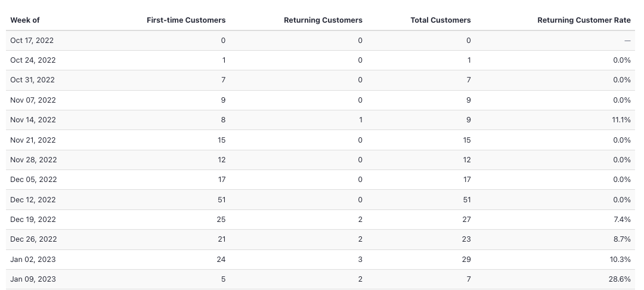Click the 8.7% rate in Dec 26 row

(x=622, y=239)
